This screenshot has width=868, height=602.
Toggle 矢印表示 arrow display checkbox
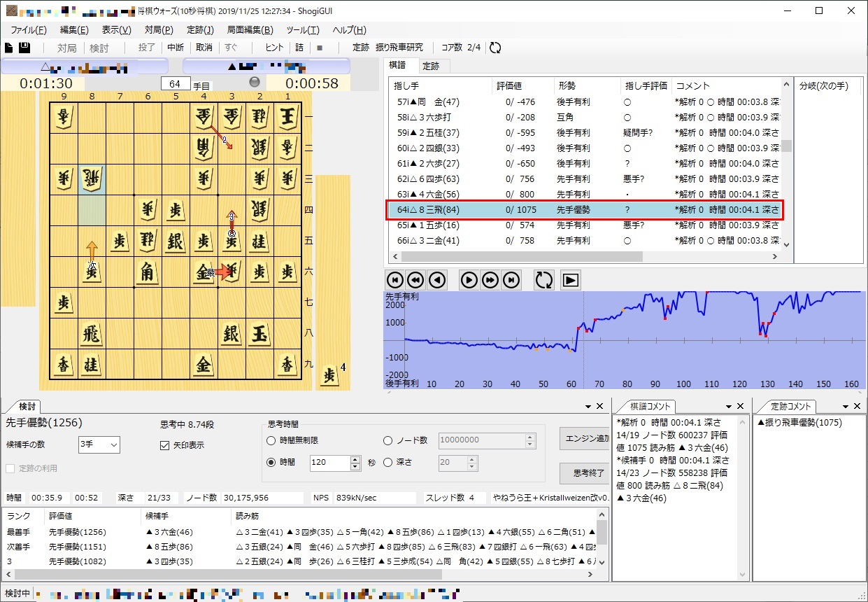(165, 445)
